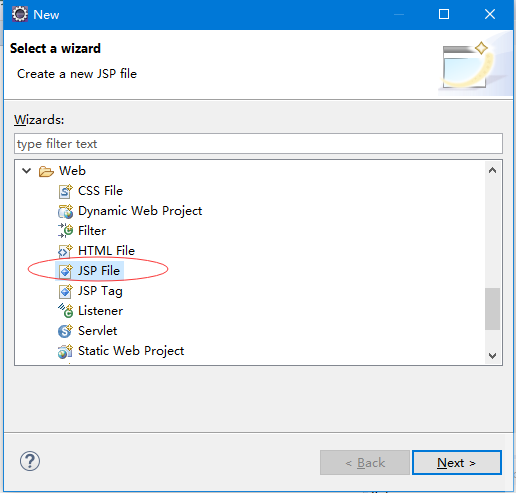Click the scroll up arrow in wizard list
516x493 pixels.
(x=492, y=170)
